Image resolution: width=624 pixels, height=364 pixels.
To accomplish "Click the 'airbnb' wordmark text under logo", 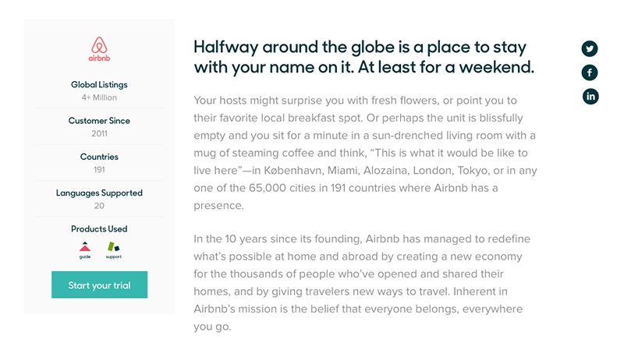I will (99, 58).
